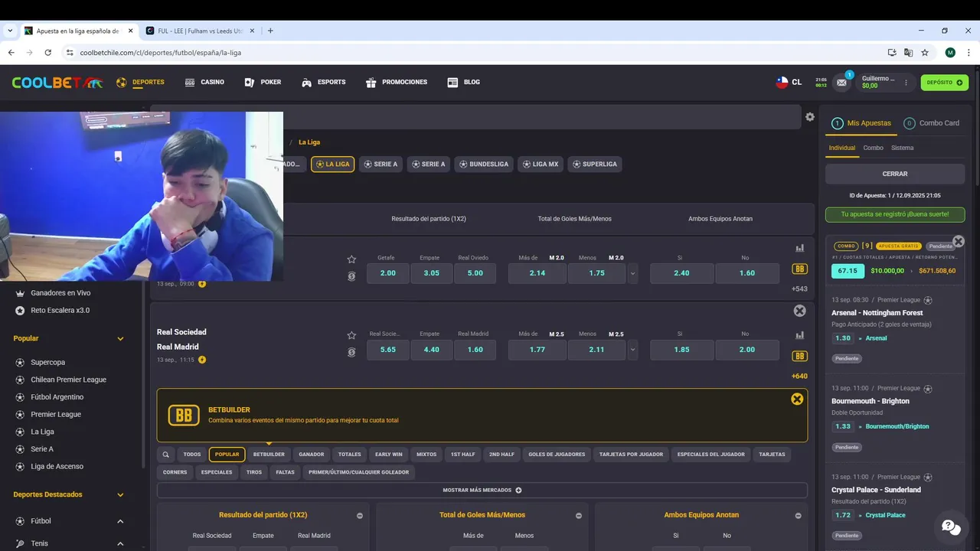Click the browser address bar URL
The height and width of the screenshot is (551, 980).
(160, 53)
